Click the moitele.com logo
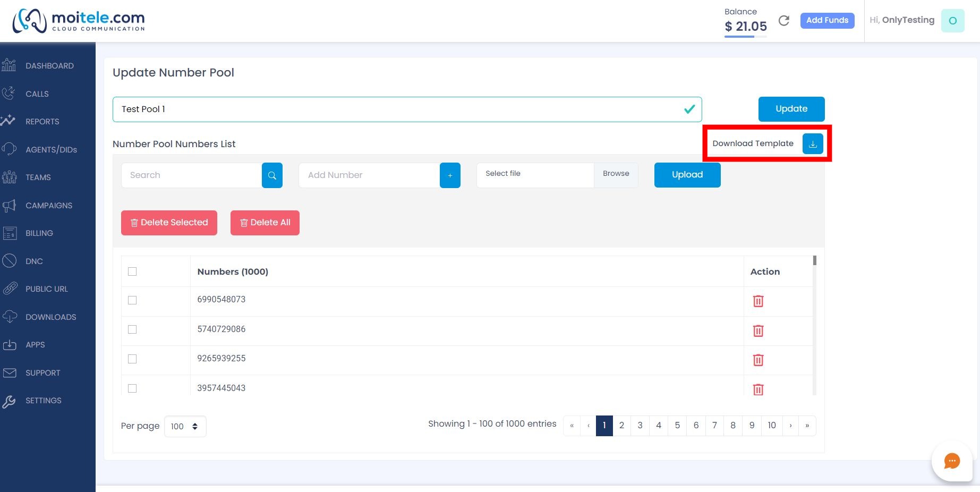The height and width of the screenshot is (492, 980). tap(79, 21)
